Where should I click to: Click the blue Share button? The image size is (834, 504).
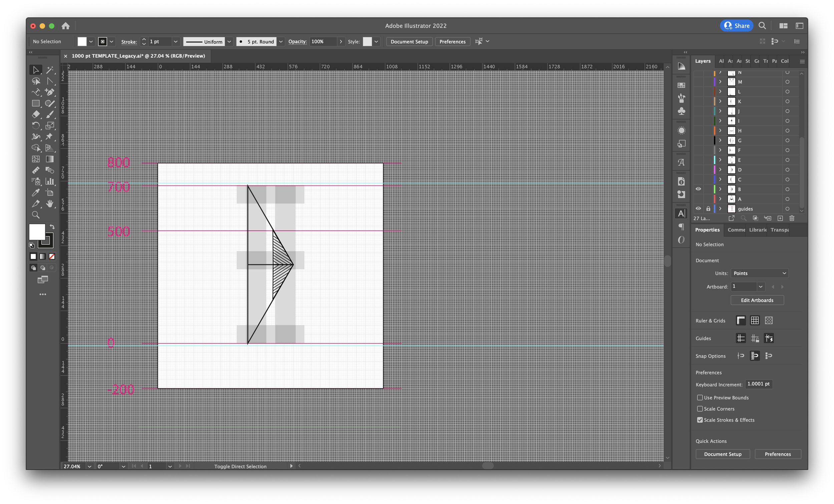pos(737,26)
